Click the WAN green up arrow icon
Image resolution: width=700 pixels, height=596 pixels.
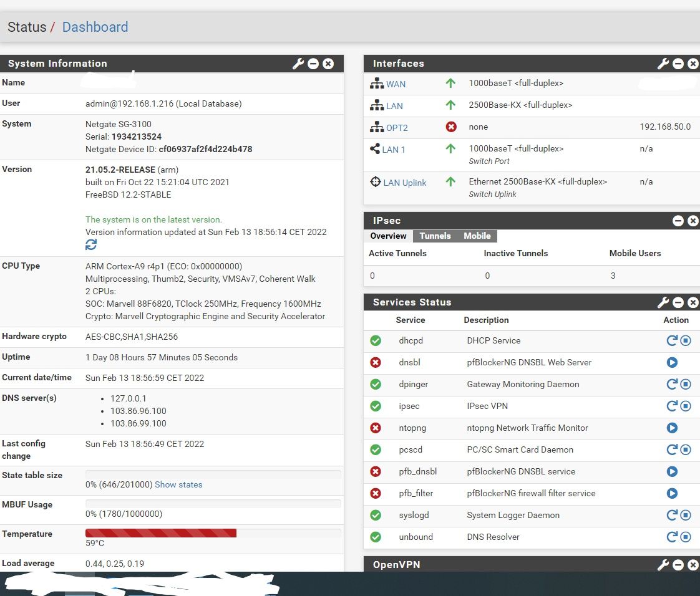click(450, 83)
